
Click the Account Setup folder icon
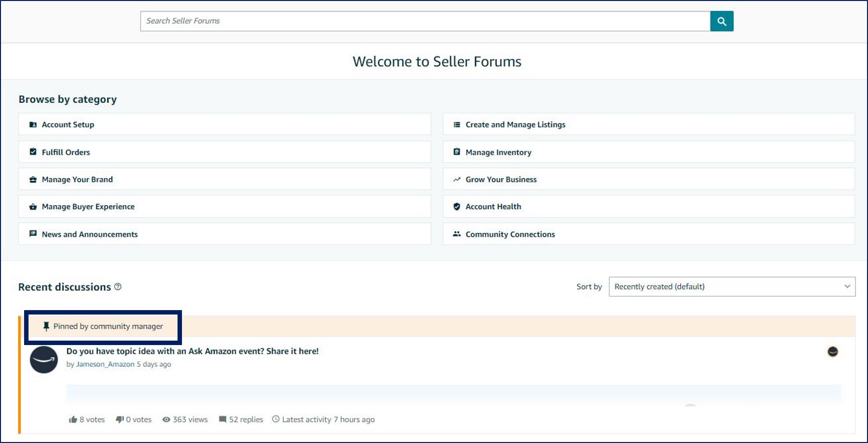tap(33, 125)
